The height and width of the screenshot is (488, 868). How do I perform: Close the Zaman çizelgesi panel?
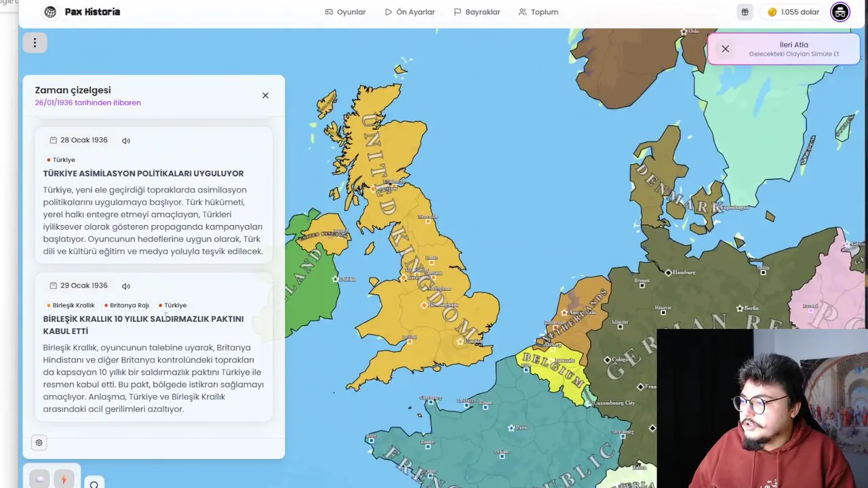coord(265,96)
